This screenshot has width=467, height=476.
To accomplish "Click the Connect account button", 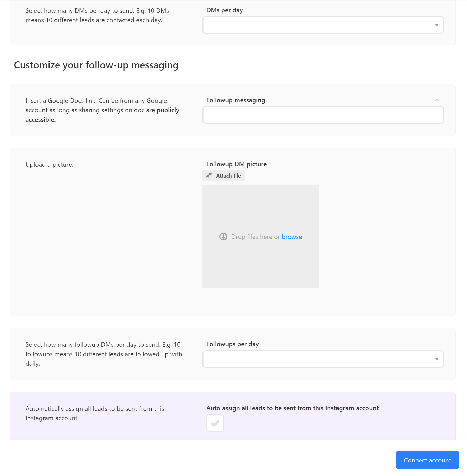I will (427, 460).
